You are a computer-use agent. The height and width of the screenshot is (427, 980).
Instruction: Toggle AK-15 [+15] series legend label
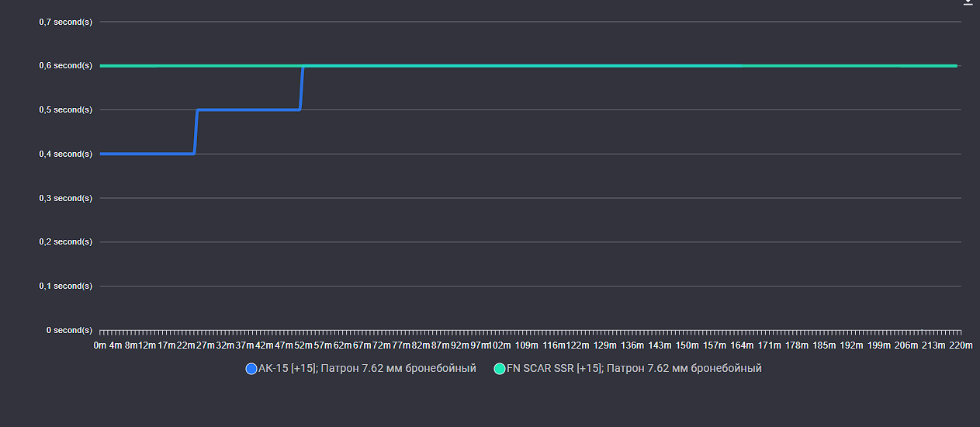tap(367, 369)
